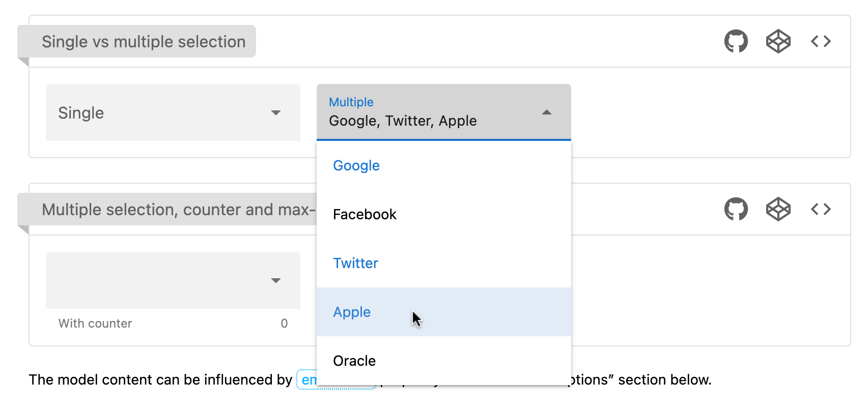Open the partially hidden blue link in paragraph
The width and height of the screenshot is (868, 410).
[308, 380]
